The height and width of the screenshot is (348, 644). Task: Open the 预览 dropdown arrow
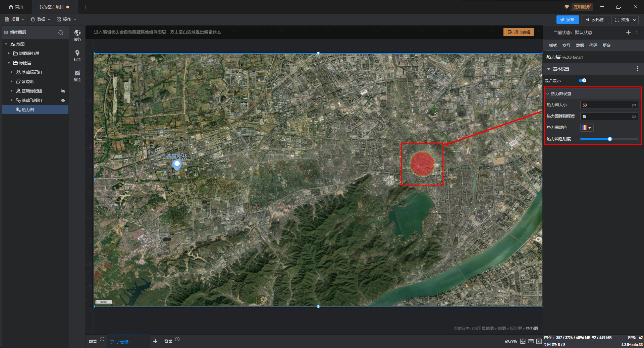[x=635, y=20]
